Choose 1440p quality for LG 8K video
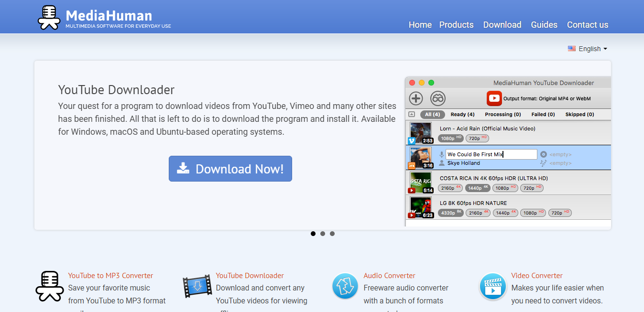 click(506, 213)
